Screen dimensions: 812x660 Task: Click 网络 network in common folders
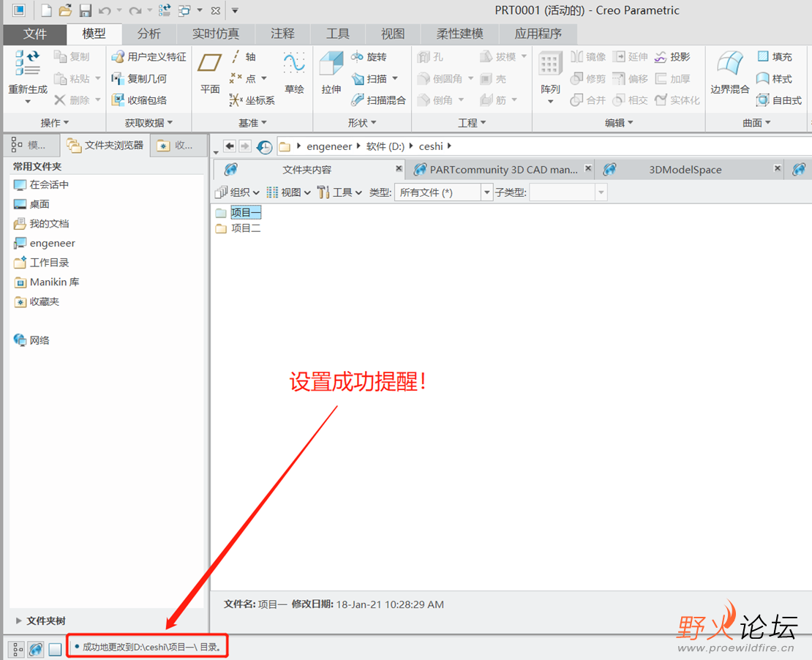(x=32, y=340)
